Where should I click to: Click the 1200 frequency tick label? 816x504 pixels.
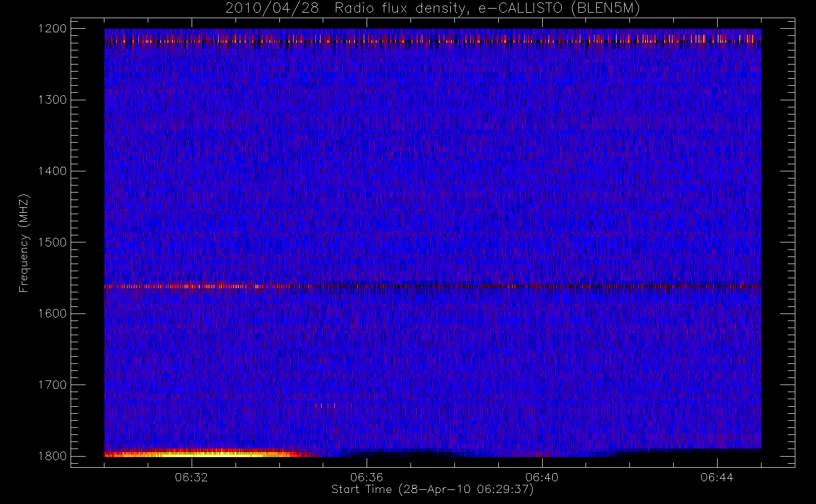52,29
